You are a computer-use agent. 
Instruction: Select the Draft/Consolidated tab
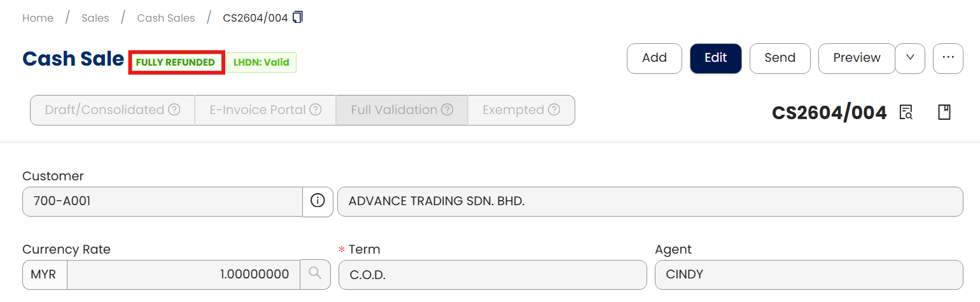(x=104, y=110)
